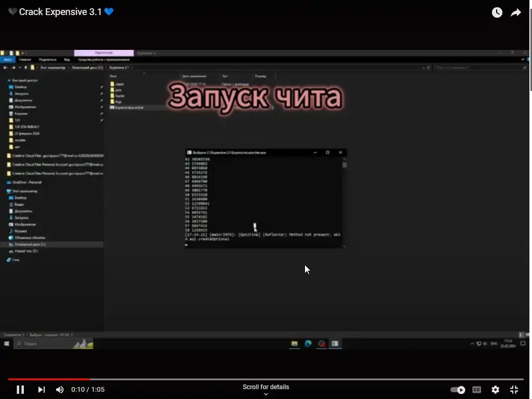Turn on closed captions
This screenshot has width=532, height=399.
click(x=477, y=390)
